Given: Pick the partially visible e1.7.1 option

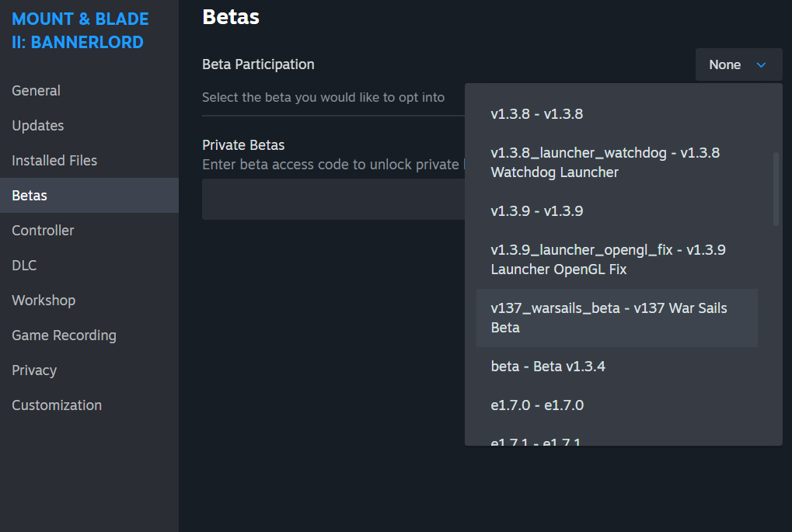Looking at the screenshot, I should tap(536, 441).
